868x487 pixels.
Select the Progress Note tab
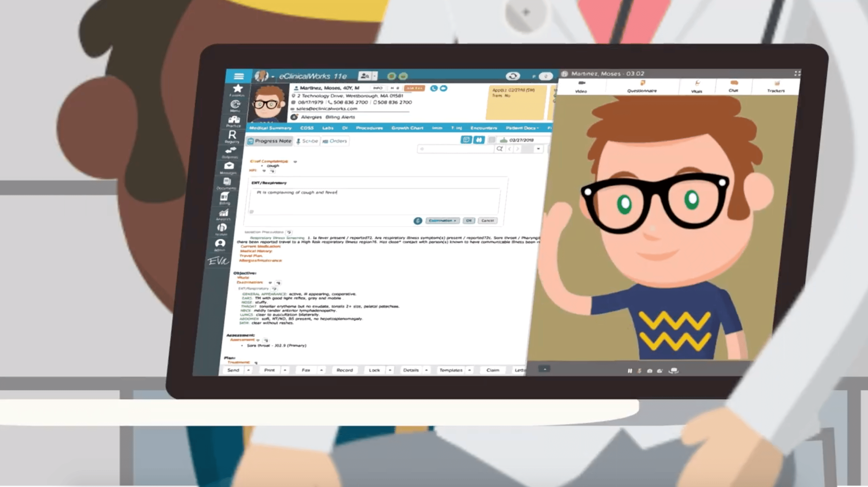click(269, 141)
